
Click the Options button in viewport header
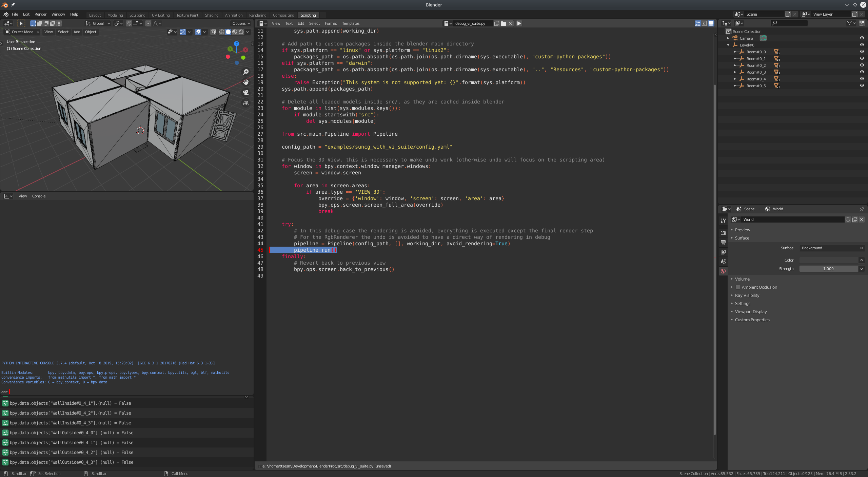point(241,23)
